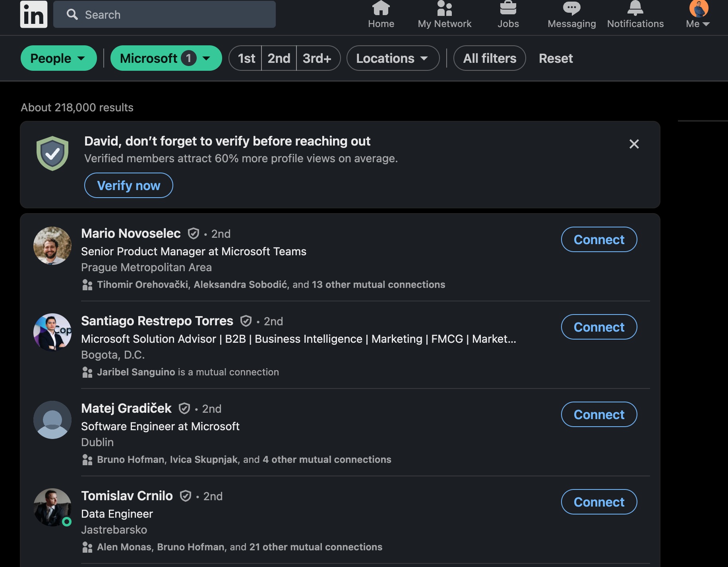Open the Home feed icon

click(x=381, y=9)
